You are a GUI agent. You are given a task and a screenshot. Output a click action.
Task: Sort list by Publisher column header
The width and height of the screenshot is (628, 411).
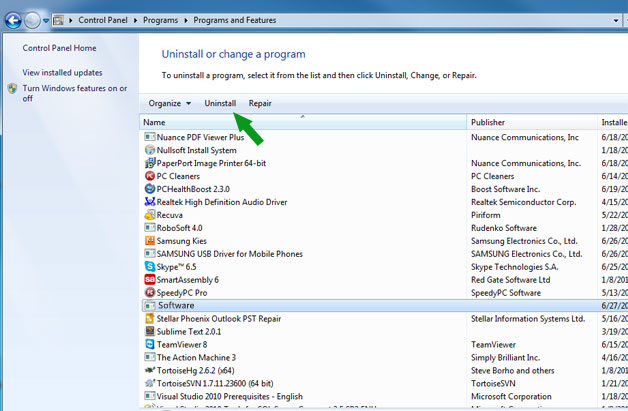[532, 122]
